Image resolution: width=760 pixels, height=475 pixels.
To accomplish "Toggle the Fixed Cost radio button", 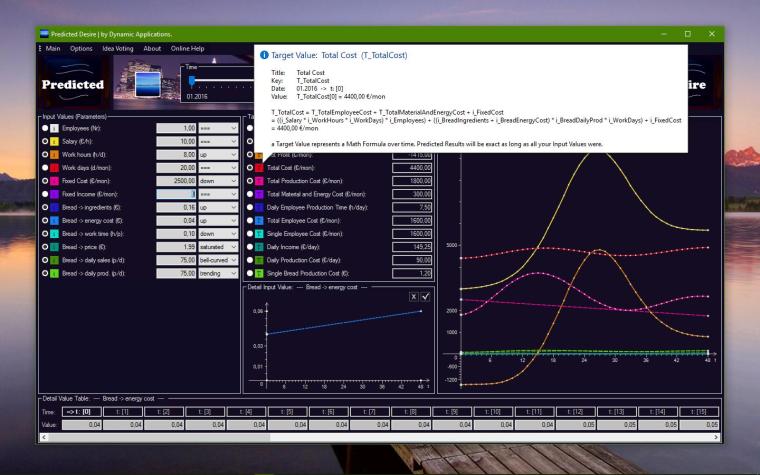I will click(45, 181).
